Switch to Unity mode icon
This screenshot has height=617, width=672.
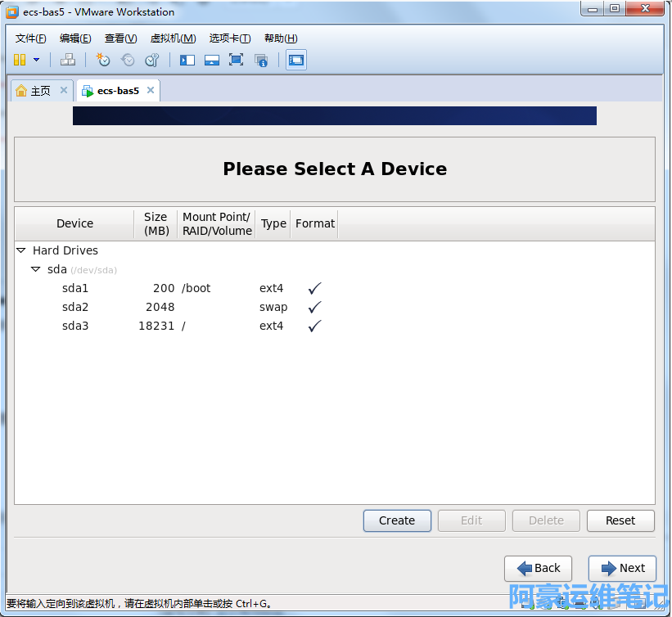coord(261,60)
